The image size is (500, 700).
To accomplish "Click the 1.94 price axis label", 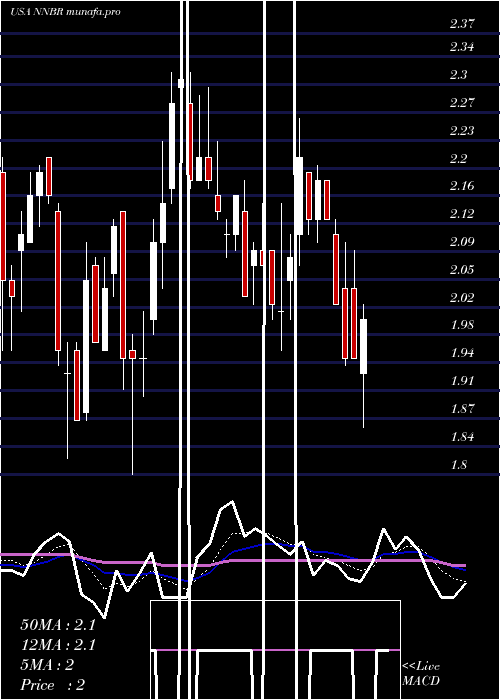I will pos(461,353).
